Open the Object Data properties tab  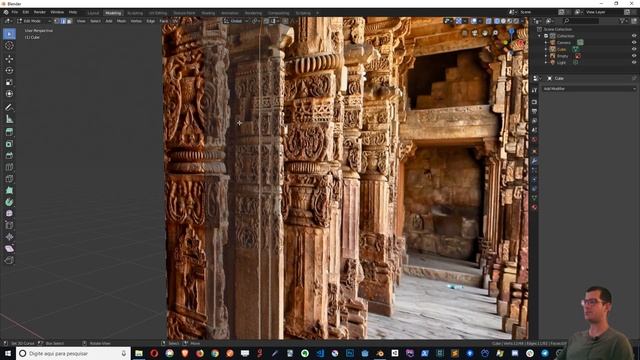pos(534,198)
